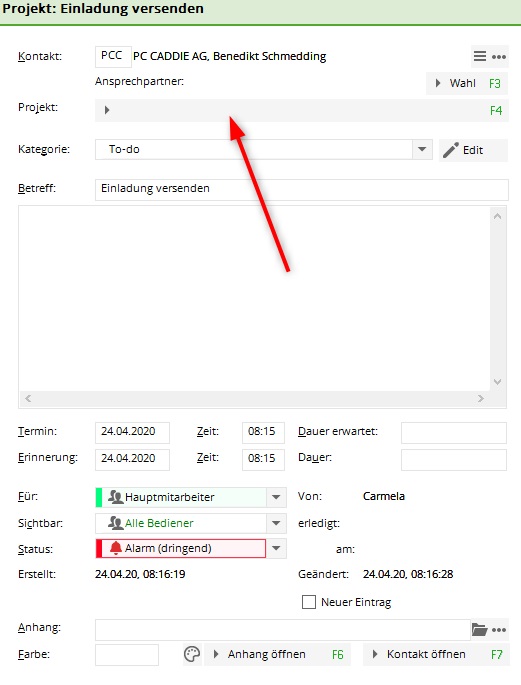521x685 pixels.
Task: Click the three-dots icon beside Anhang folder
Action: [499, 630]
